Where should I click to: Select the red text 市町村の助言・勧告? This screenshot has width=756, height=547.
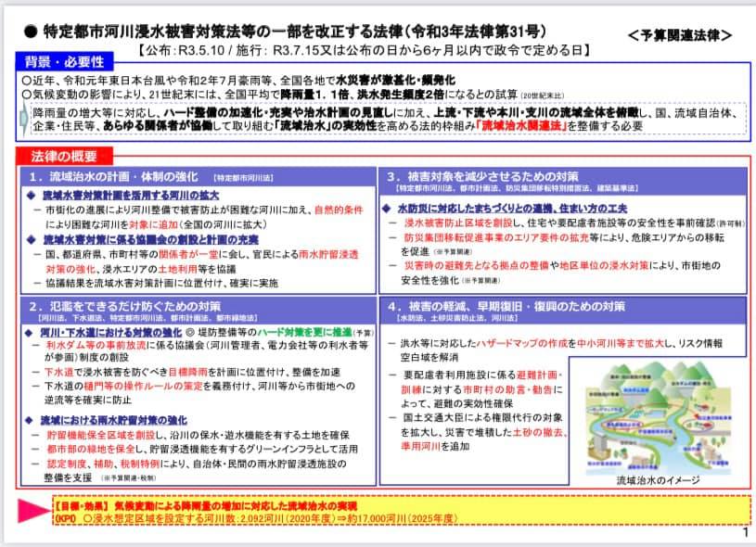coord(507,389)
